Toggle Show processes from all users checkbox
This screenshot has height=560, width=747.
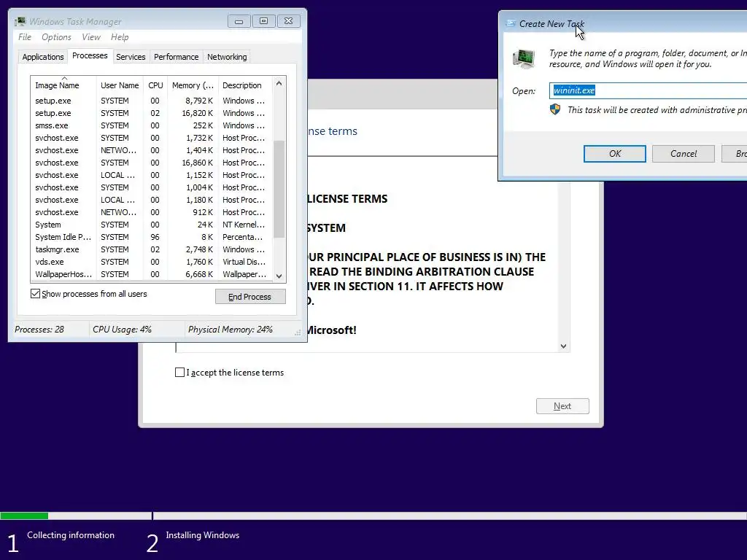(x=35, y=293)
